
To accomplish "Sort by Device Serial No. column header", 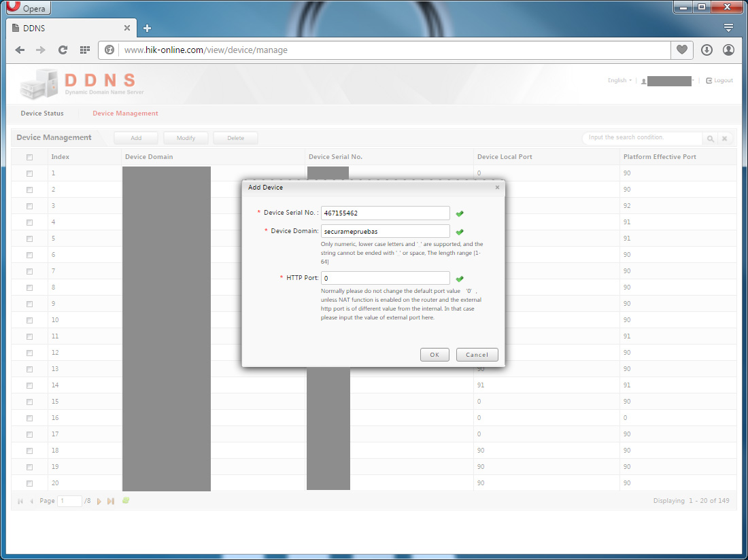I will [389, 157].
